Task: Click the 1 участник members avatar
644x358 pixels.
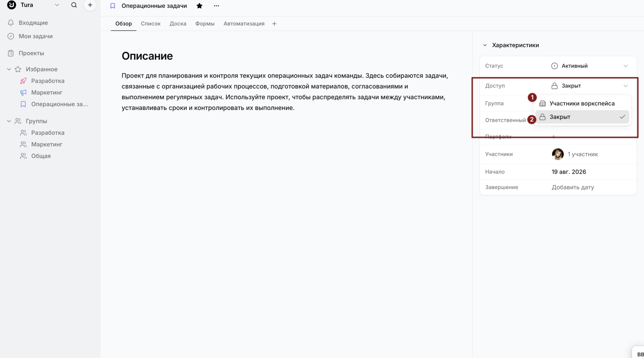Action: click(558, 154)
